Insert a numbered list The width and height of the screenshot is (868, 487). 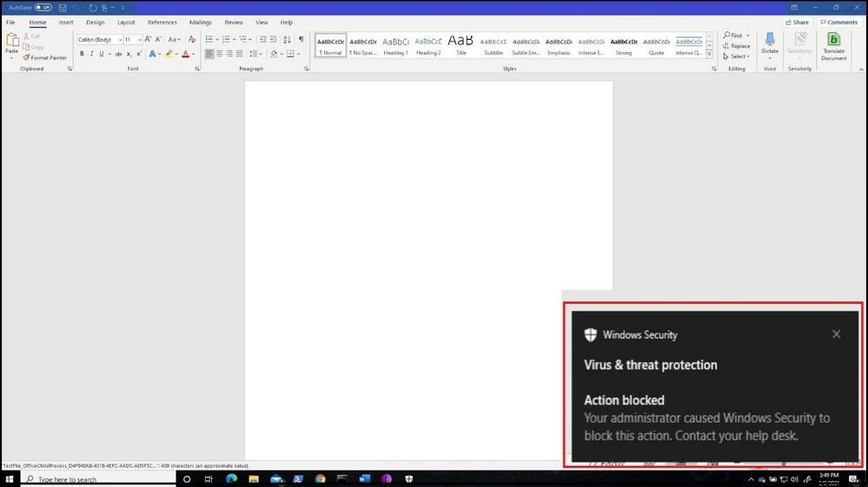(x=226, y=39)
